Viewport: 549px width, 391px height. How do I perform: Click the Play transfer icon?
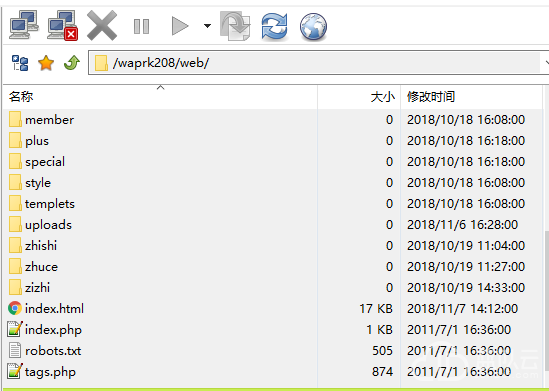click(x=180, y=26)
